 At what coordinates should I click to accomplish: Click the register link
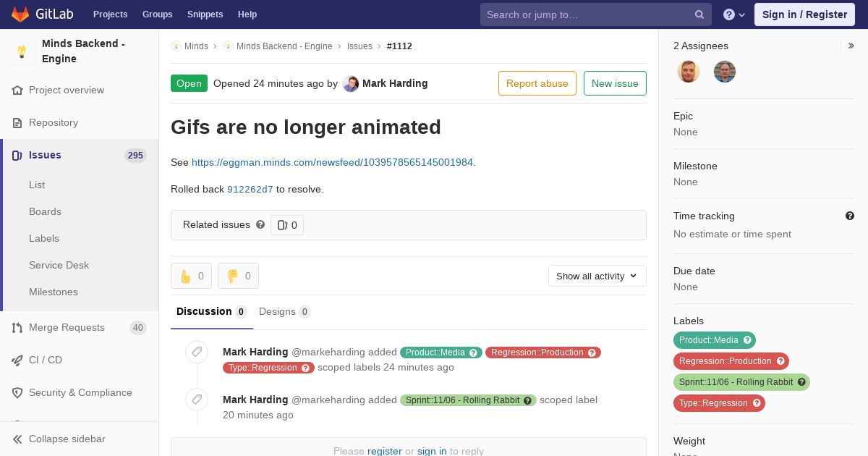tap(385, 451)
